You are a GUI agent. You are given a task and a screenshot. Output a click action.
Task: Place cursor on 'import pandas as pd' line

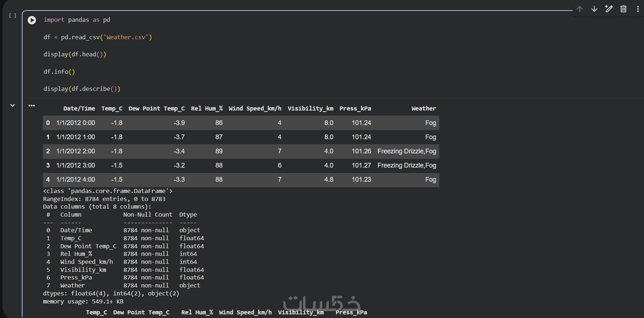[x=77, y=20]
